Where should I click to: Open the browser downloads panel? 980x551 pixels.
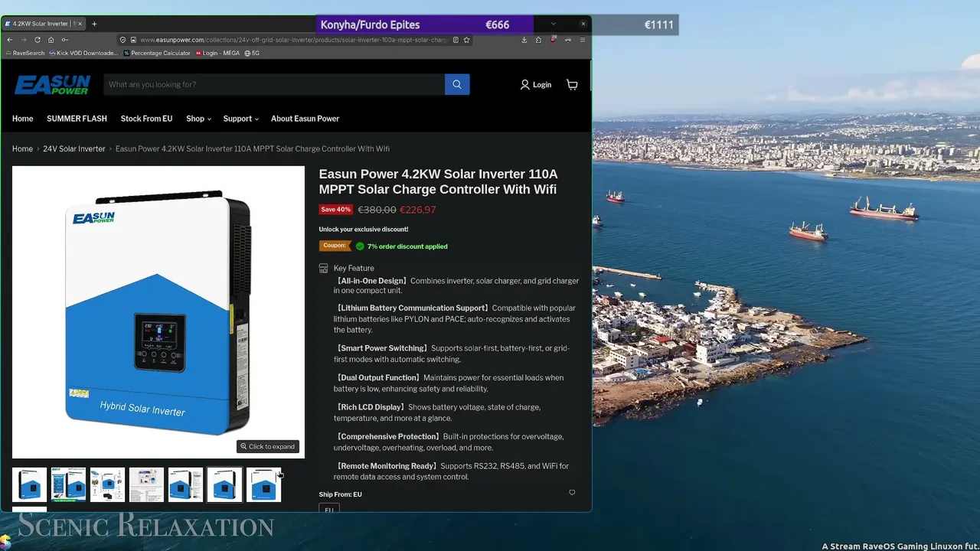click(524, 40)
